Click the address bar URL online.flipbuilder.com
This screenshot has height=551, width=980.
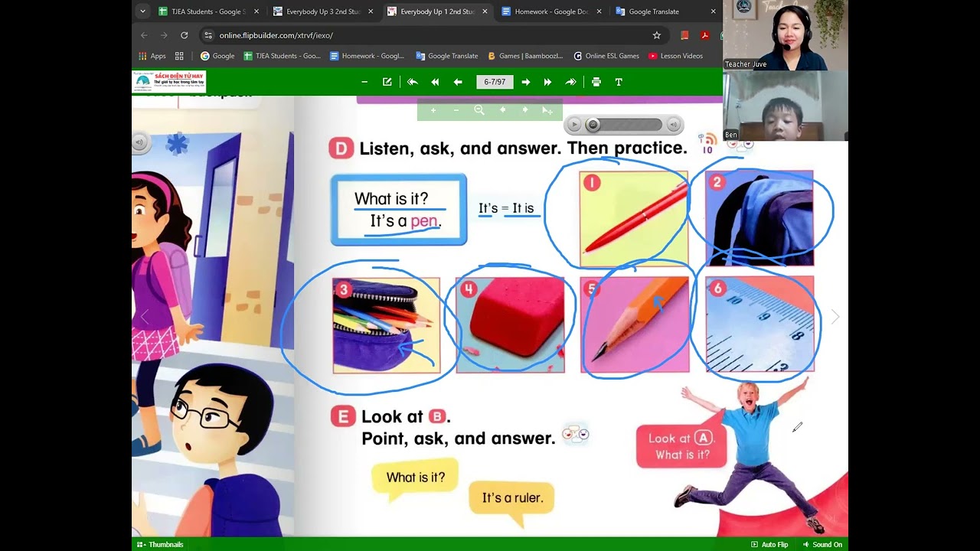click(276, 35)
